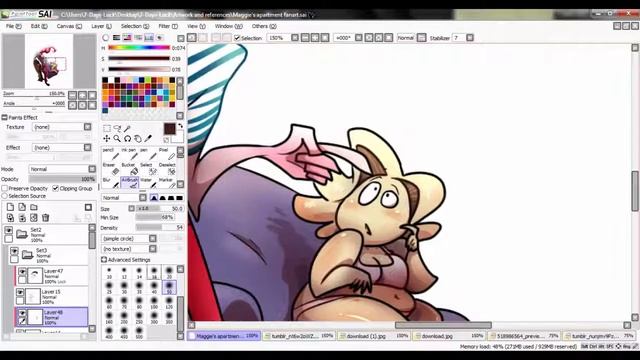The width and height of the screenshot is (640, 360).
Task: Select the Move tool
Action: pos(107,139)
